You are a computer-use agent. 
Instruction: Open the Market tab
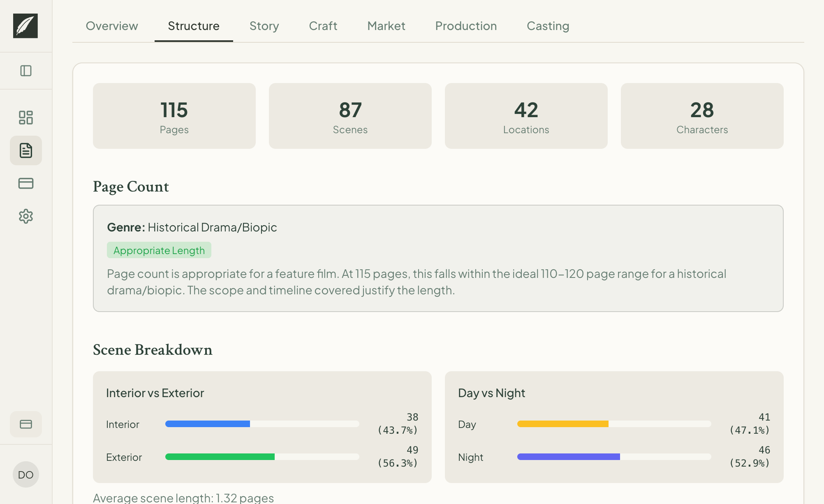click(386, 25)
